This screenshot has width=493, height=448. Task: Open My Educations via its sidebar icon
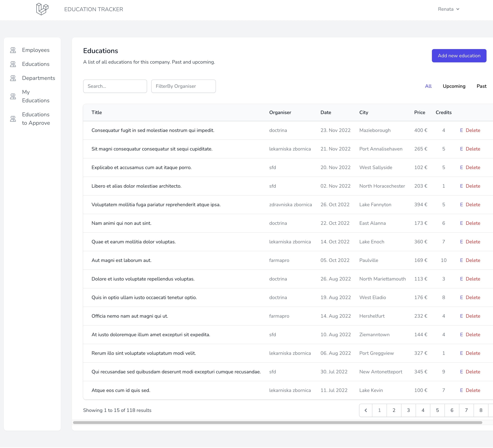(13, 96)
